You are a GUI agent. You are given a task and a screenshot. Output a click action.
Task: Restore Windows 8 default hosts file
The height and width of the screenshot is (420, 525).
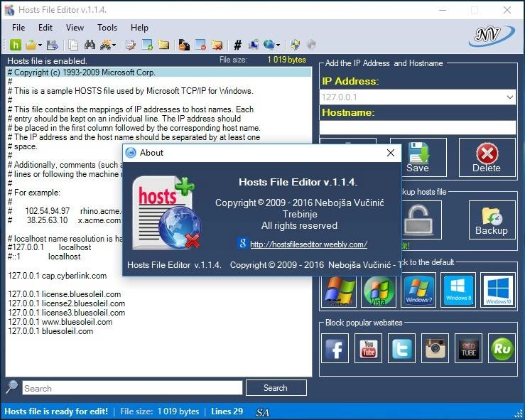pyautogui.click(x=458, y=290)
